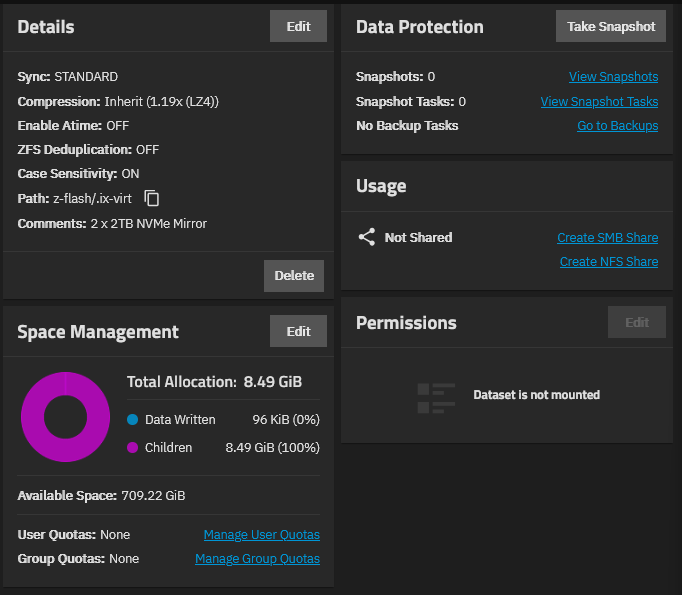Create an SMB share

(608, 237)
